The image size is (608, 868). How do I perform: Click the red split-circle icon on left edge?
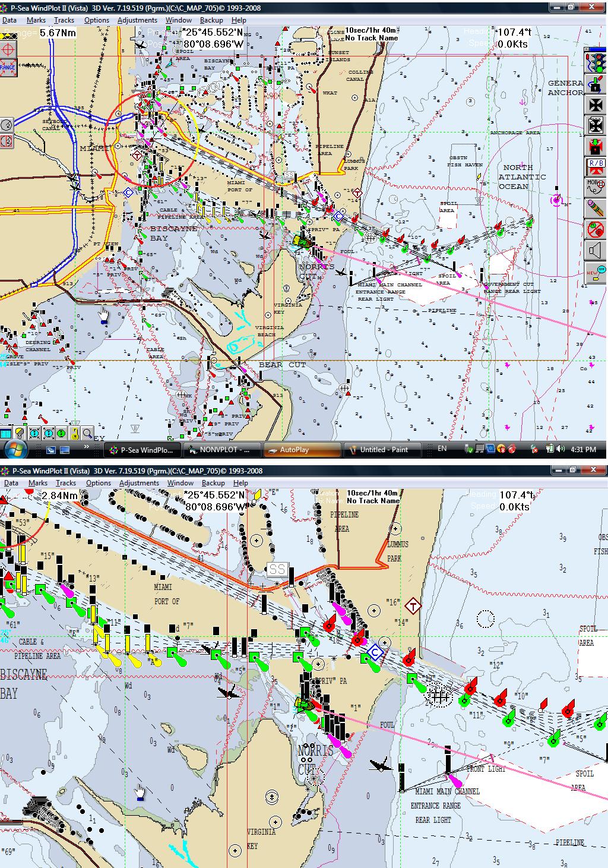(7, 141)
